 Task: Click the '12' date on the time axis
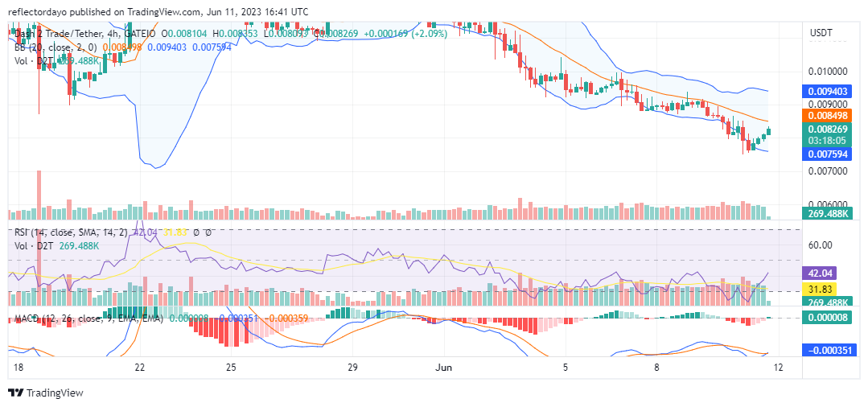[778, 368]
